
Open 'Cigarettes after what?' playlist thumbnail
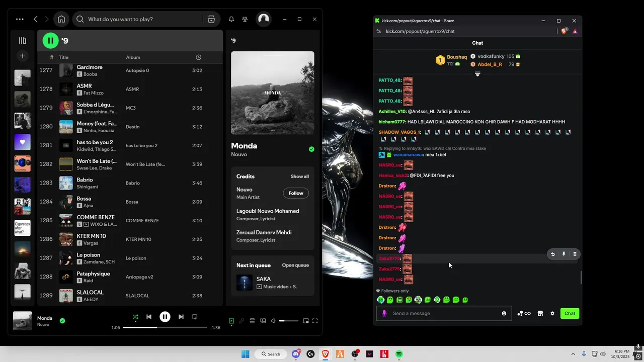click(22, 228)
